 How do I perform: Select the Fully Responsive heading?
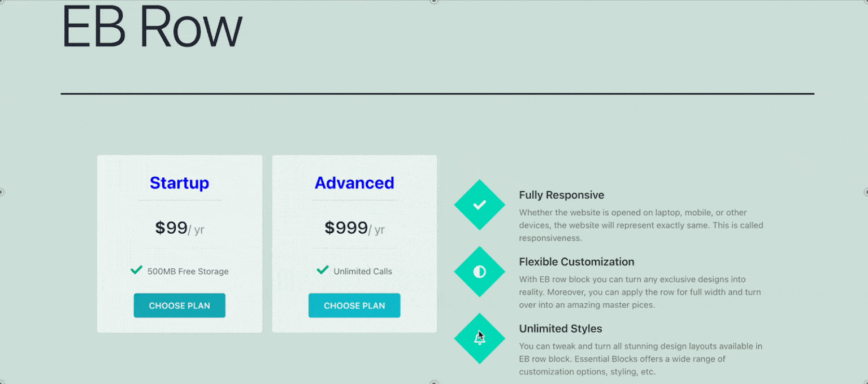click(x=562, y=195)
